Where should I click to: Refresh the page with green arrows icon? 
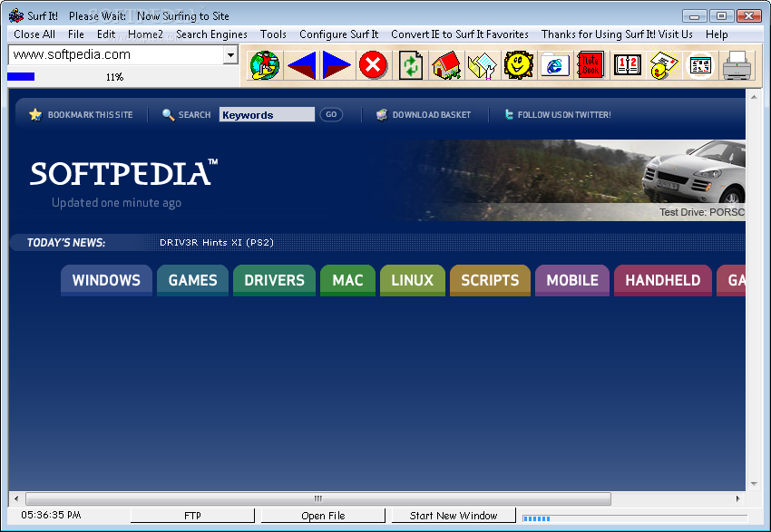pyautogui.click(x=410, y=65)
